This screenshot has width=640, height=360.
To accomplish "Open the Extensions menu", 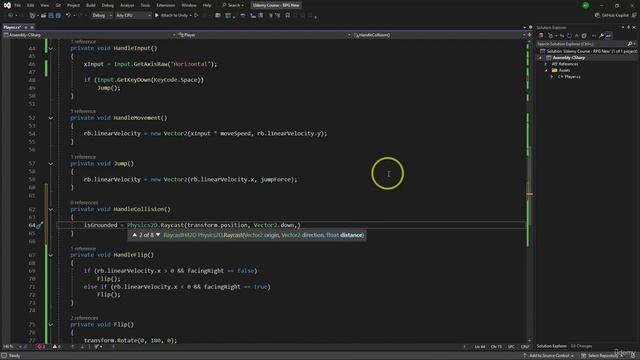I will pyautogui.click(x=166, y=5).
